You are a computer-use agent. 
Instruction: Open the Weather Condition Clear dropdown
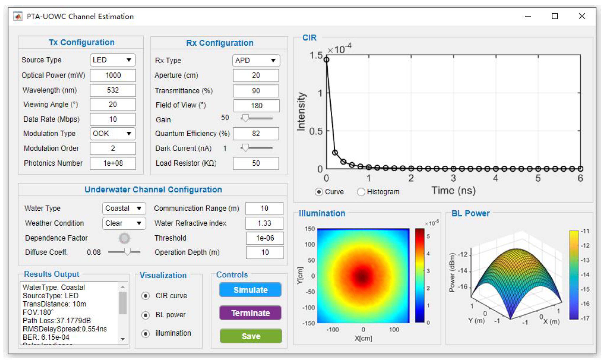pos(124,223)
